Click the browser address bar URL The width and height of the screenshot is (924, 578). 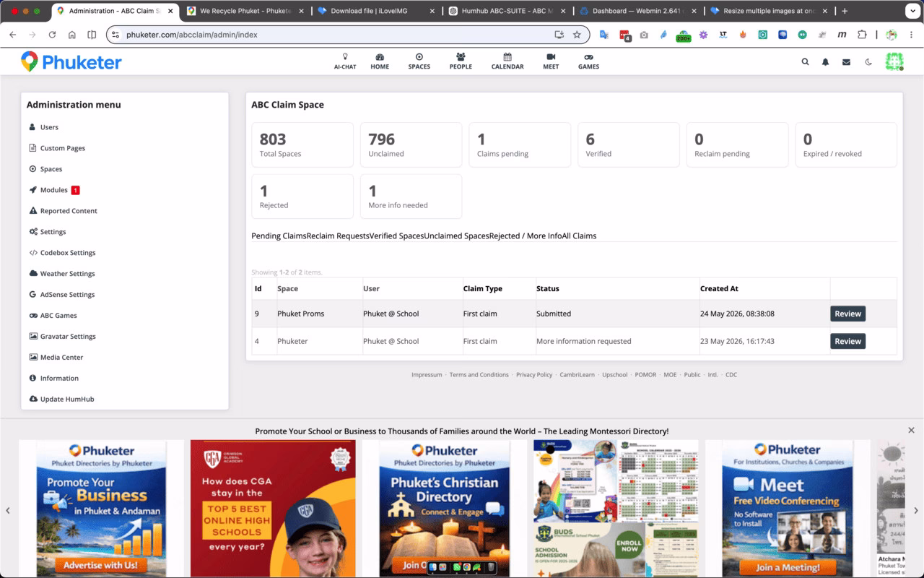pyautogui.click(x=192, y=35)
